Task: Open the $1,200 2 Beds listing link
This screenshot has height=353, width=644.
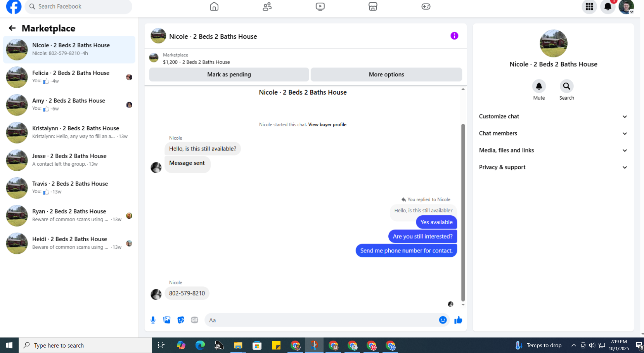Action: [x=196, y=62]
